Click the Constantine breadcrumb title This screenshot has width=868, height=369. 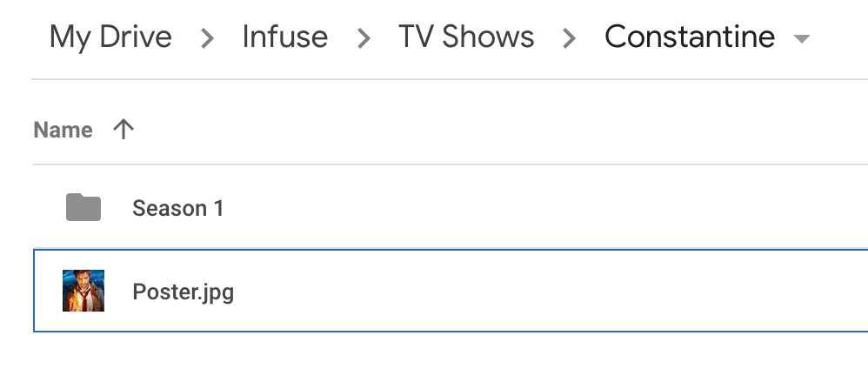pyautogui.click(x=689, y=37)
